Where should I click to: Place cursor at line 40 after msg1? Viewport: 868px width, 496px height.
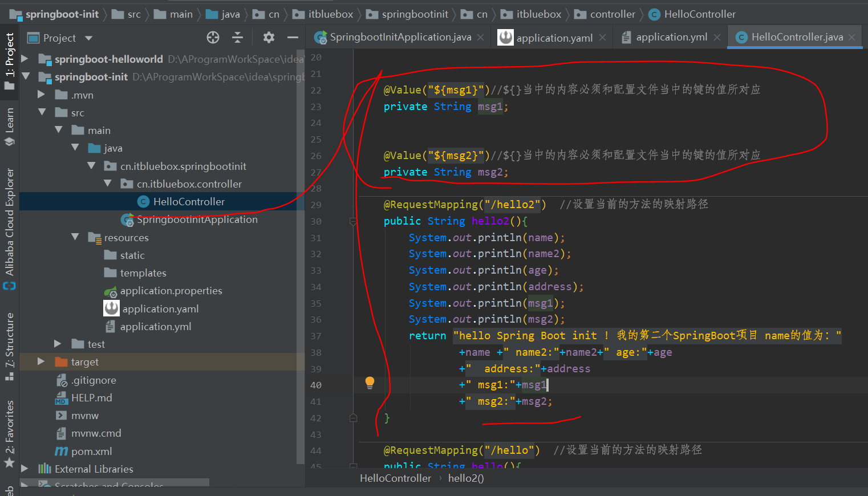548,385
